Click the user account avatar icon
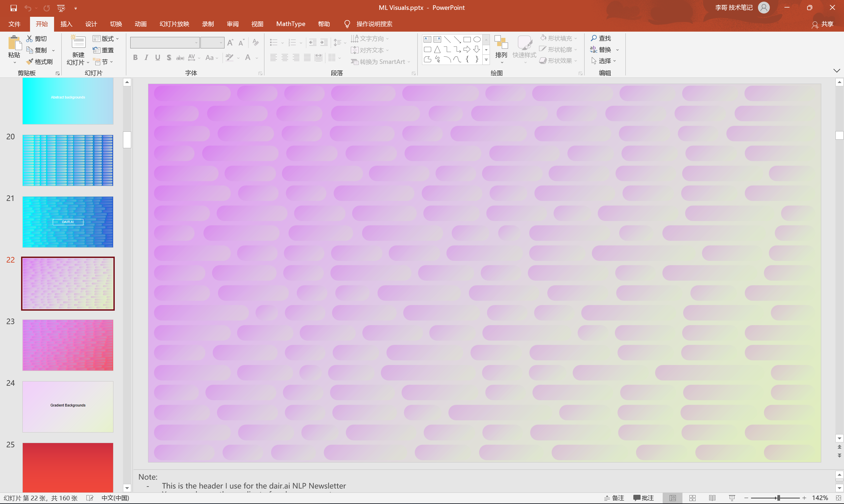This screenshot has width=844, height=504. 764,8
